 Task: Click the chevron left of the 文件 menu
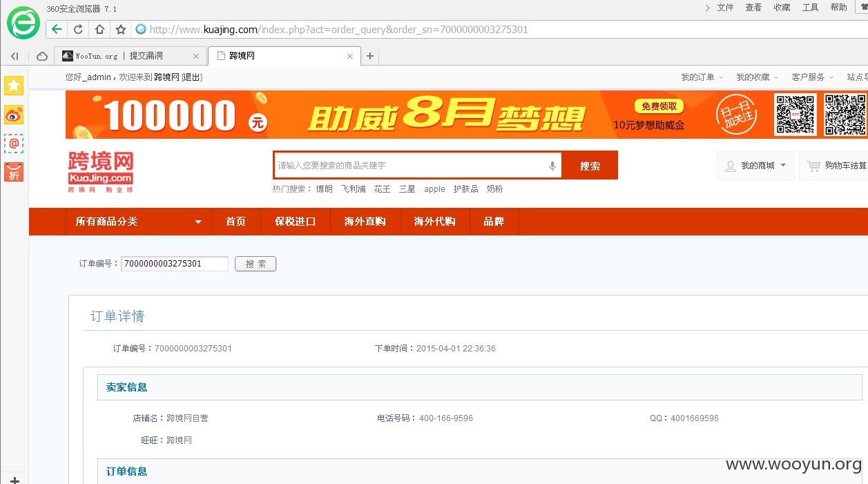point(707,8)
